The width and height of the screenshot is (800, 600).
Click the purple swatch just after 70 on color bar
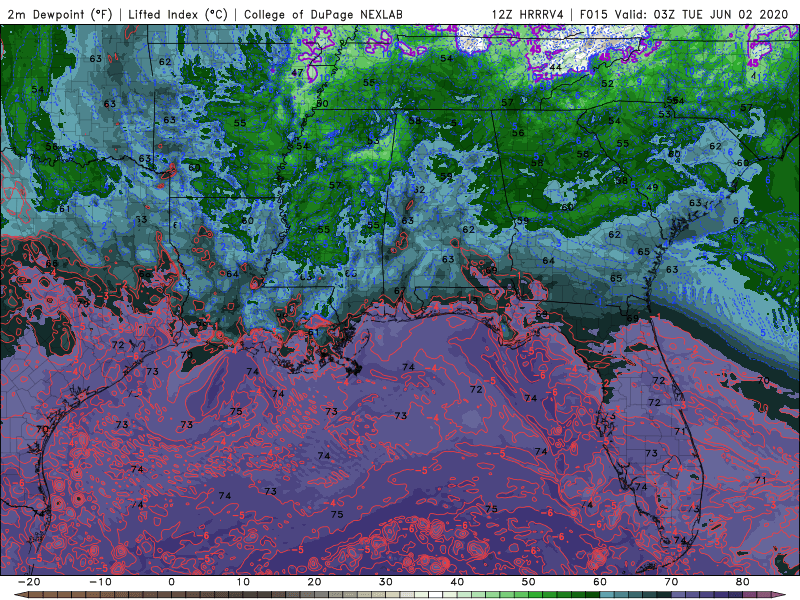tap(679, 594)
